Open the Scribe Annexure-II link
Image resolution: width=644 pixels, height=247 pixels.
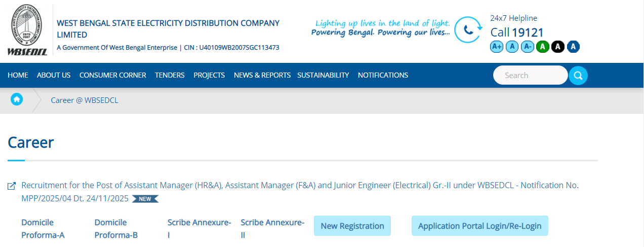[272, 229]
